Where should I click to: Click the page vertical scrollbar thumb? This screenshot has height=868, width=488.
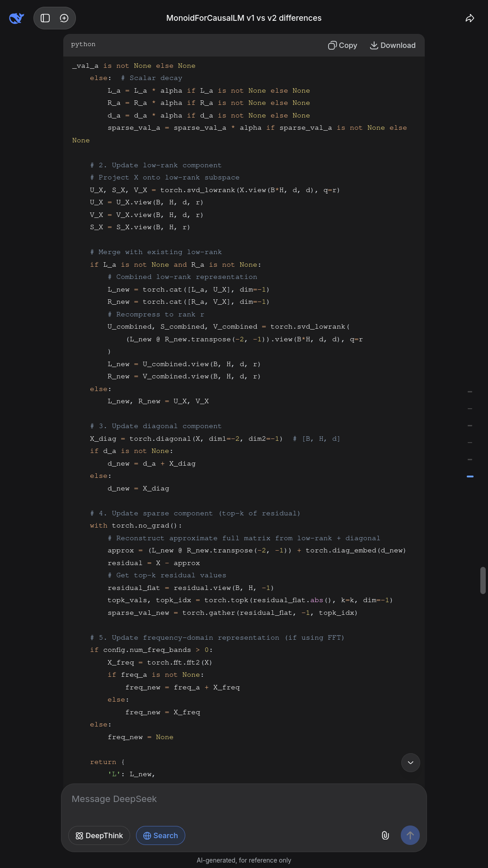(483, 580)
